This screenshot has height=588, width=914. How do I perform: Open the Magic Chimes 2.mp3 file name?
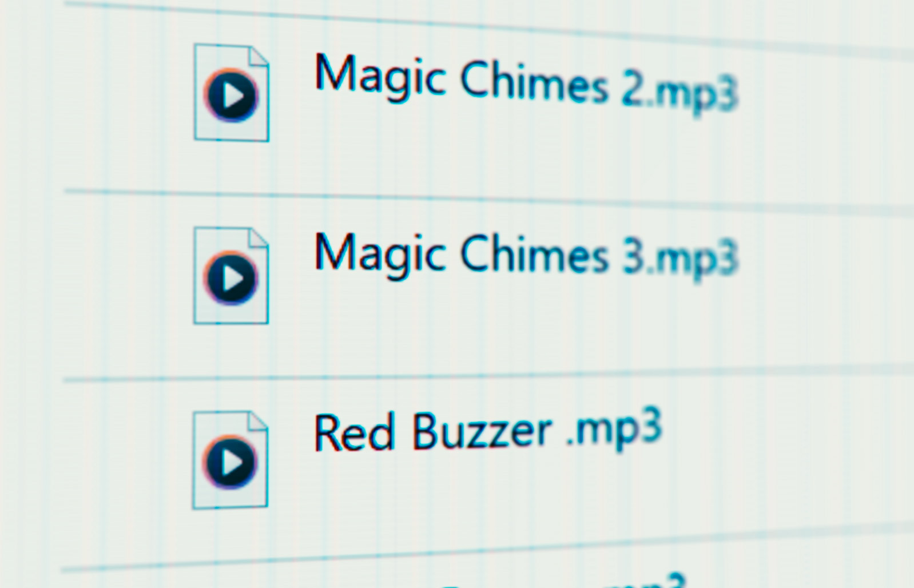click(x=526, y=82)
